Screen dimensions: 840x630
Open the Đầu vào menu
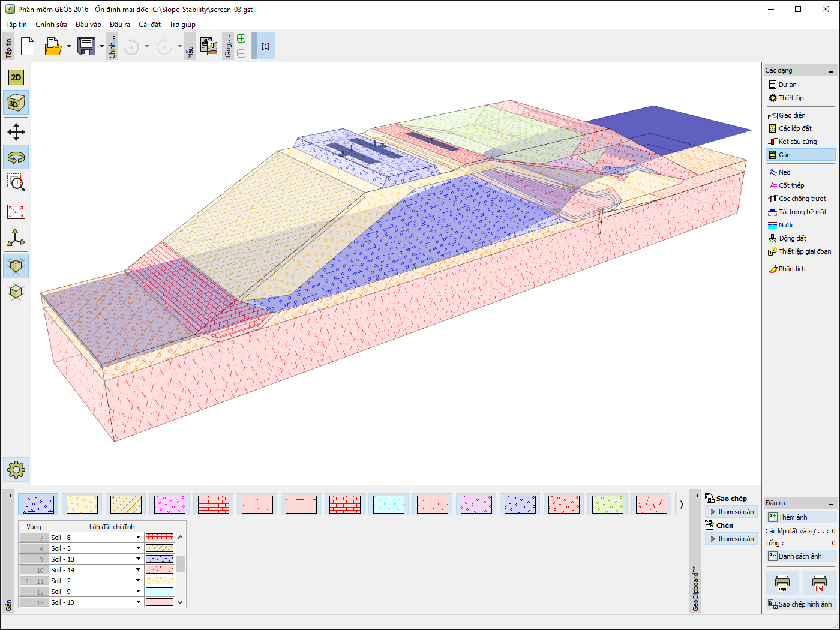coord(88,25)
